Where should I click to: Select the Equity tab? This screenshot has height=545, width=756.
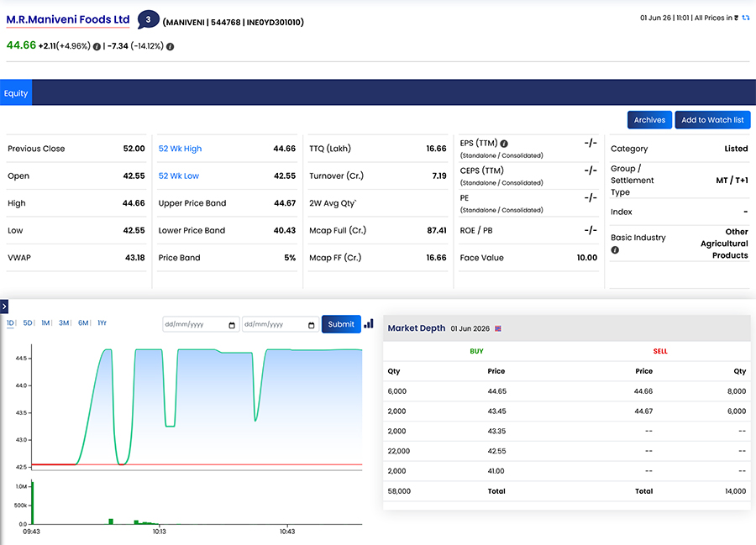[16, 93]
